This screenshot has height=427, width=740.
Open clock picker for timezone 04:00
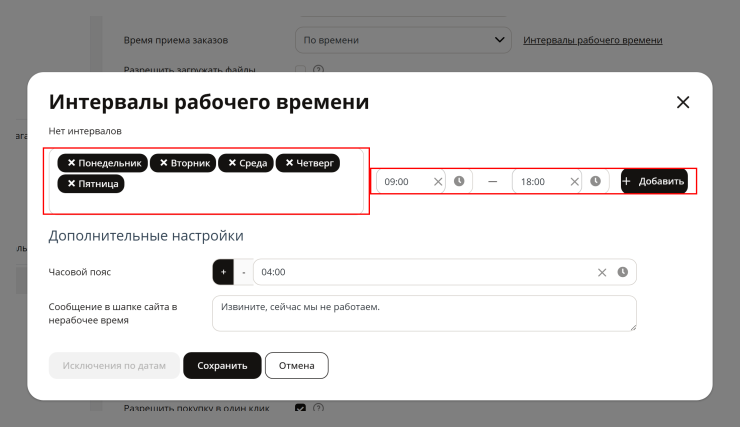coord(623,272)
